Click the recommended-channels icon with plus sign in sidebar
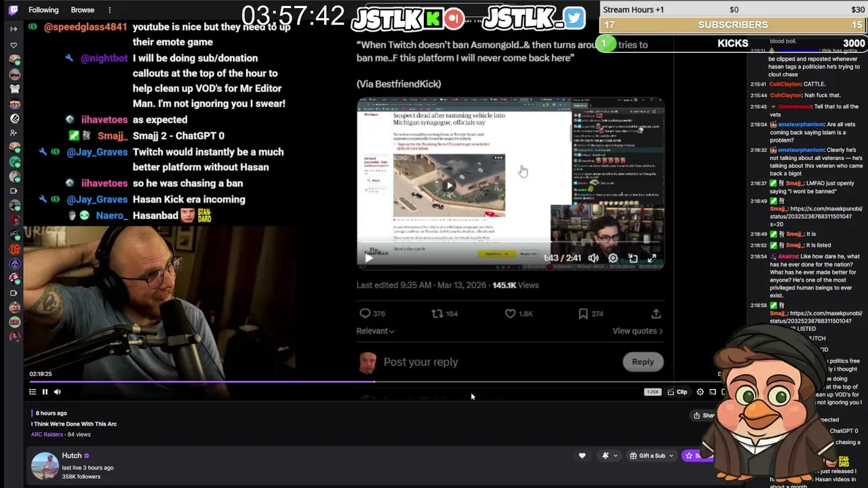 pos(14,133)
